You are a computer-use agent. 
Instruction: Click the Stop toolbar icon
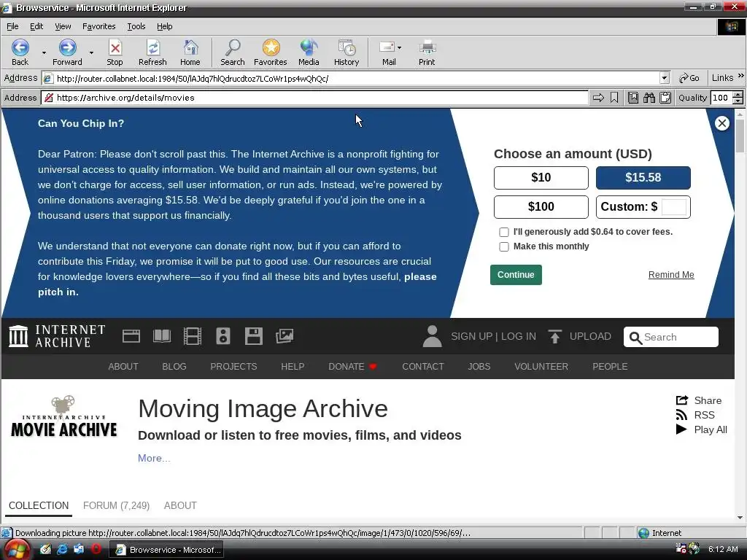coord(115,52)
